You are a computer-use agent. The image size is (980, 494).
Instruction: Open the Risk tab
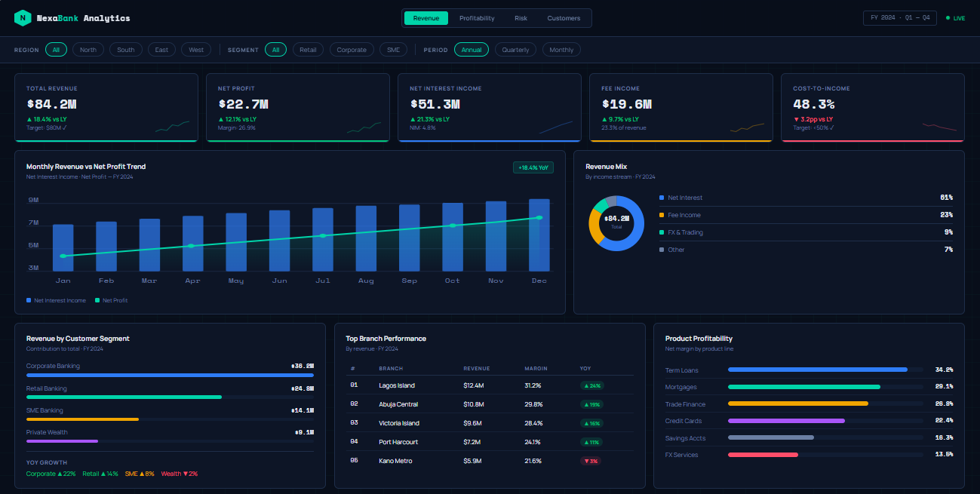(x=521, y=18)
